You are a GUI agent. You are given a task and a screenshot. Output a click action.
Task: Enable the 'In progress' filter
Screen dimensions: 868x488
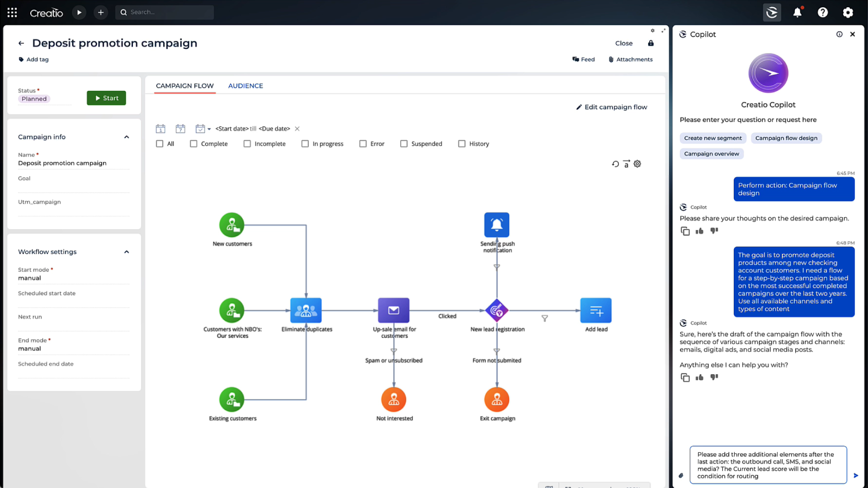coord(305,144)
